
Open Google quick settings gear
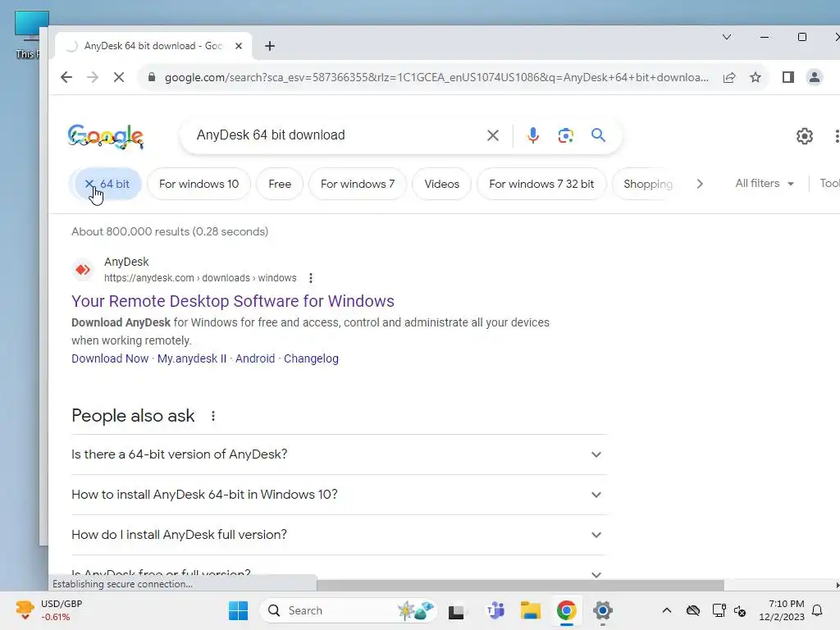click(805, 136)
